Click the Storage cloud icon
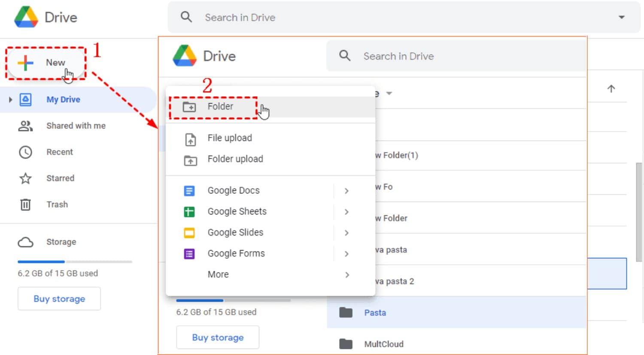This screenshot has width=644, height=355. pos(25,242)
